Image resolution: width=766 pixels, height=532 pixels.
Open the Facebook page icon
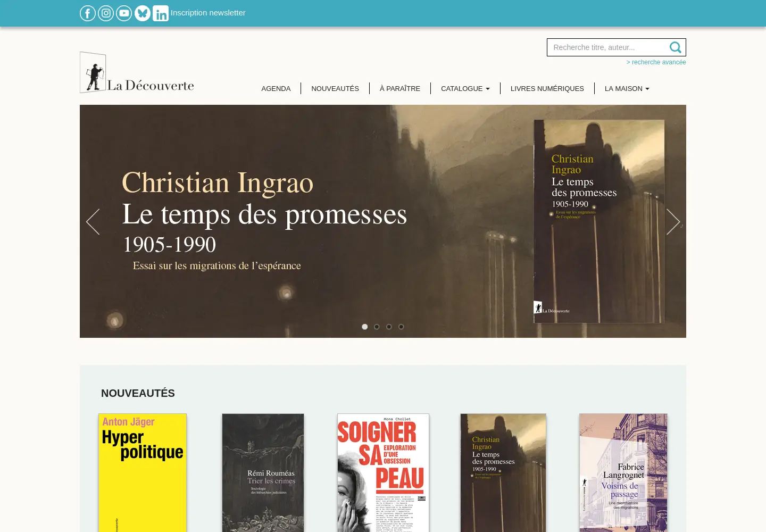click(x=88, y=13)
